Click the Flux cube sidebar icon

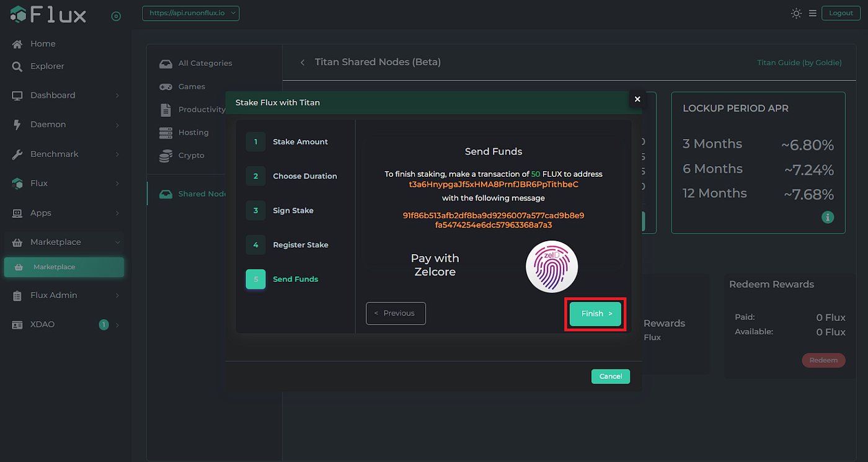[x=17, y=184]
